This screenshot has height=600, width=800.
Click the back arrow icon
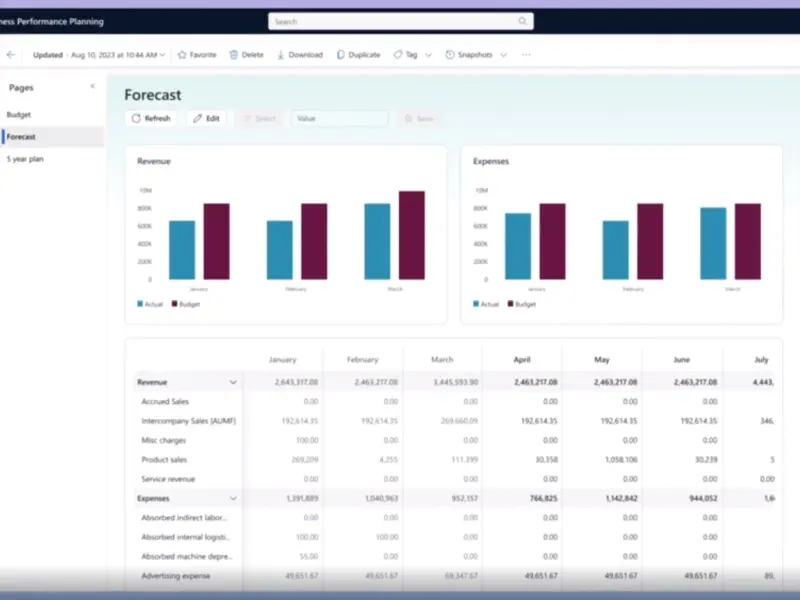point(11,55)
